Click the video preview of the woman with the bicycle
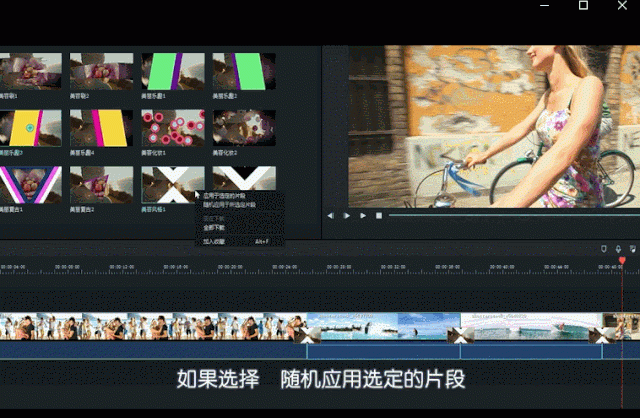The height and width of the screenshot is (418, 640). click(x=494, y=127)
